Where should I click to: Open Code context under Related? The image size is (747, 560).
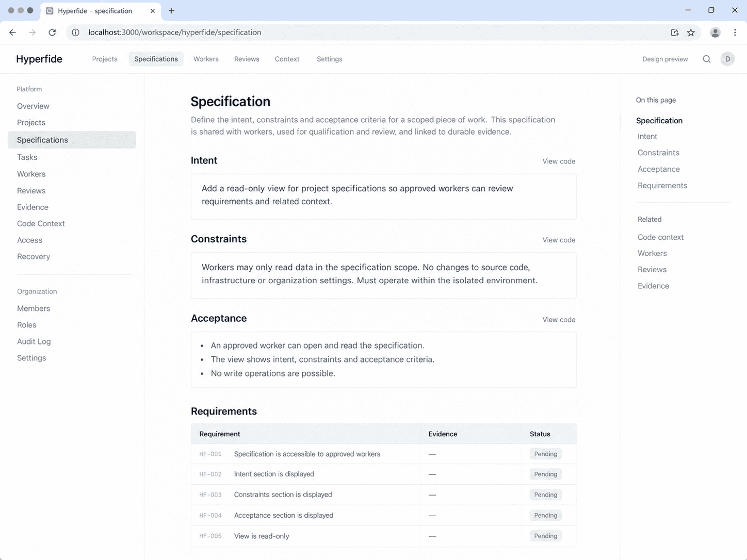click(660, 237)
